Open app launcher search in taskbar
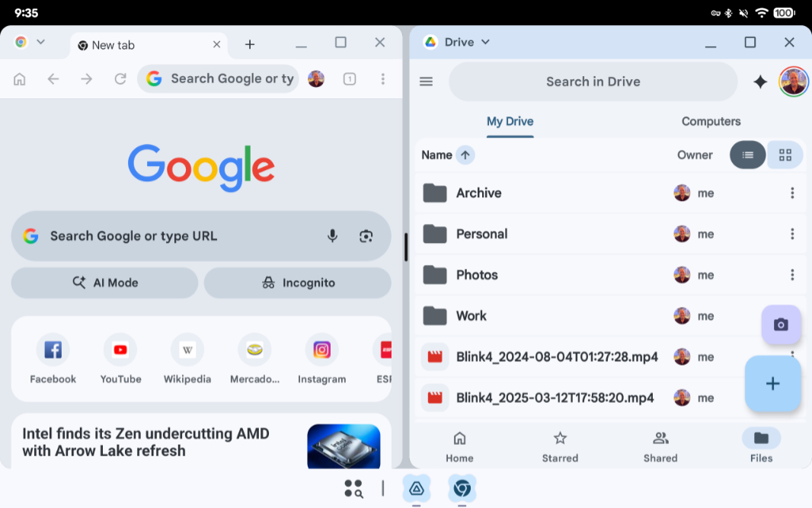This screenshot has height=508, width=812. [x=353, y=488]
